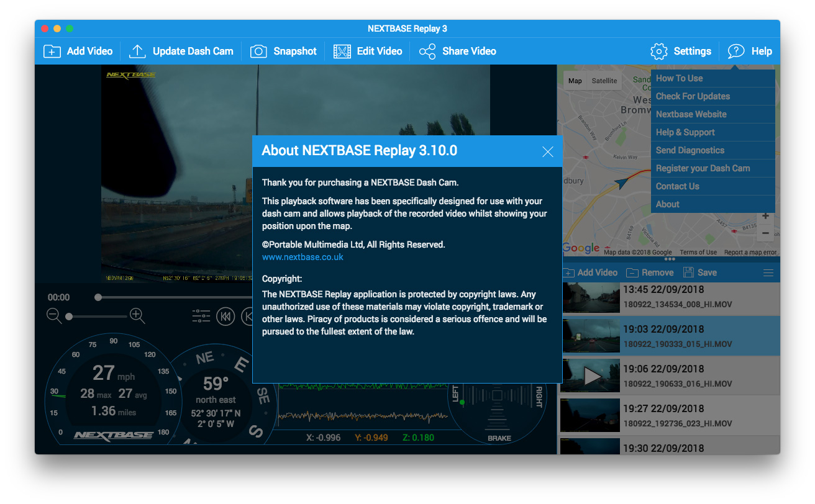The width and height of the screenshot is (815, 504).
Task: Open Update Dash Cam from toolbar
Action: click(181, 52)
